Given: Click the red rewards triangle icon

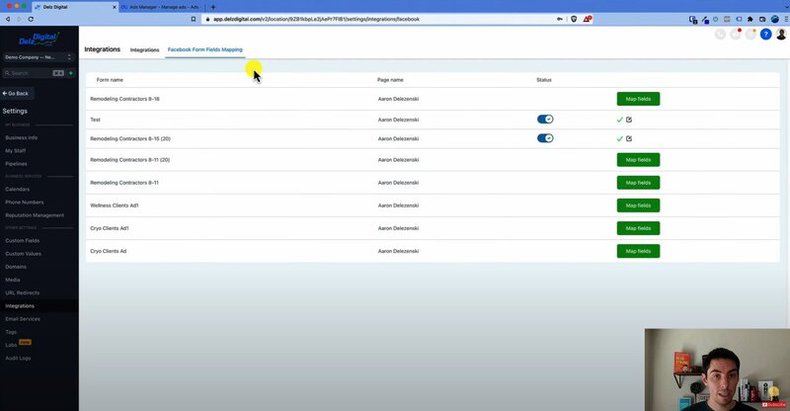Looking at the screenshot, I should 587,19.
